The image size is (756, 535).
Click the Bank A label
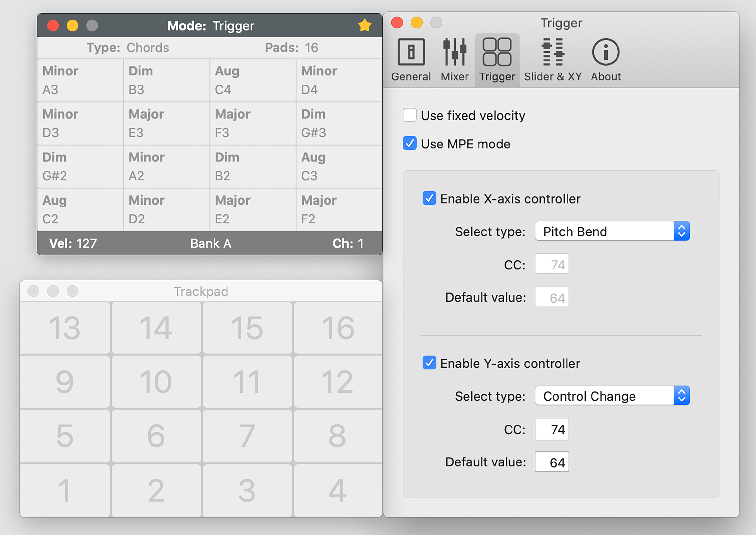pyautogui.click(x=211, y=243)
